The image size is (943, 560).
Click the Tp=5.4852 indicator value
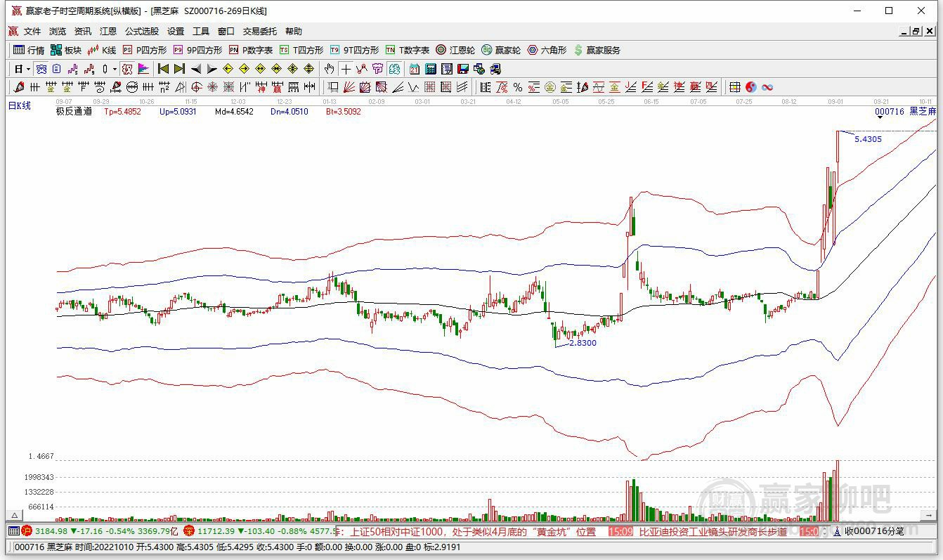pos(122,111)
